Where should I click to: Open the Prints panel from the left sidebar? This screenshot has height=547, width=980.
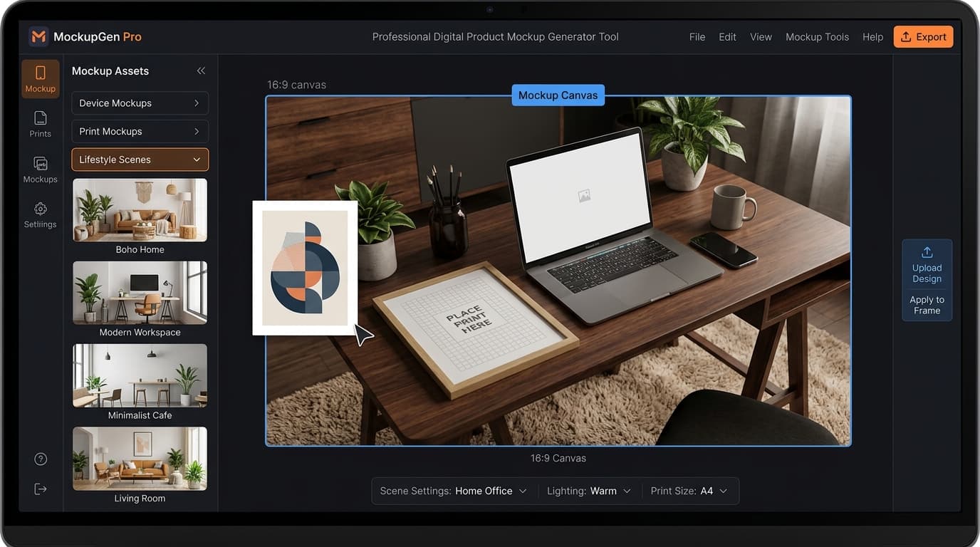[x=40, y=123]
